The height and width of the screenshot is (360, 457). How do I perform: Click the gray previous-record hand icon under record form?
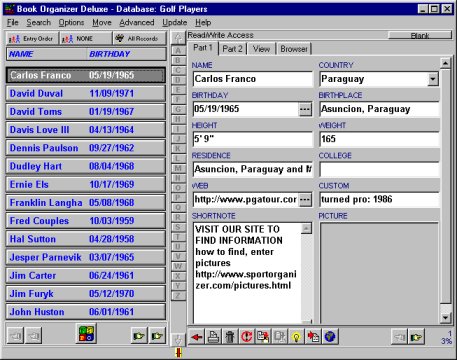pyautogui.click(x=399, y=337)
